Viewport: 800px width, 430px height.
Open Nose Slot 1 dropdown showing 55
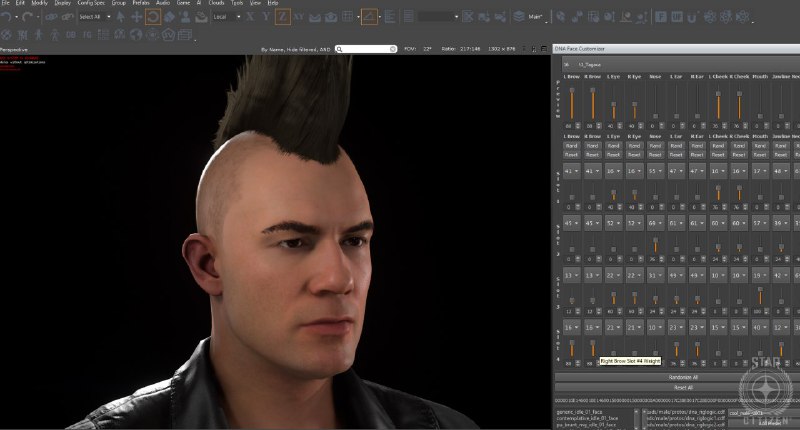pos(655,171)
